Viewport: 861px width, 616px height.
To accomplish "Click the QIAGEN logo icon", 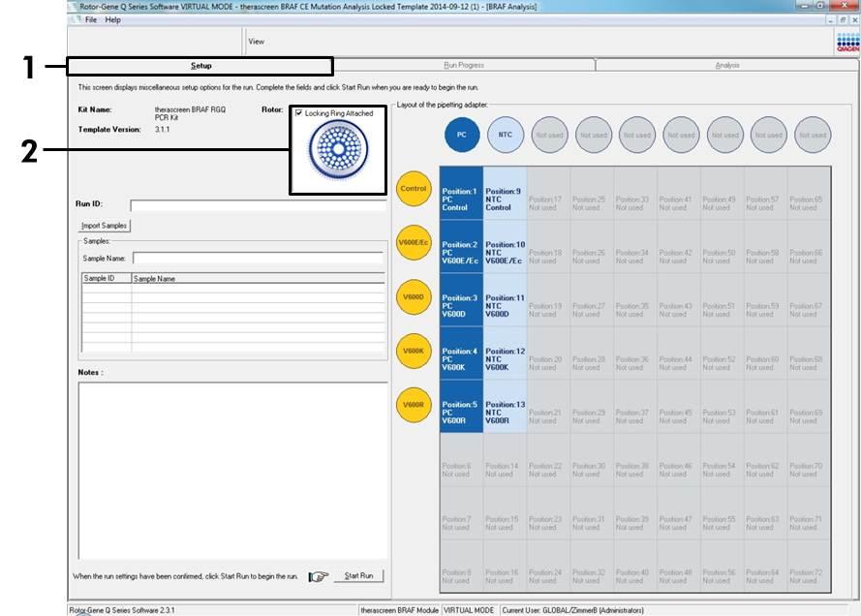I will 847,43.
